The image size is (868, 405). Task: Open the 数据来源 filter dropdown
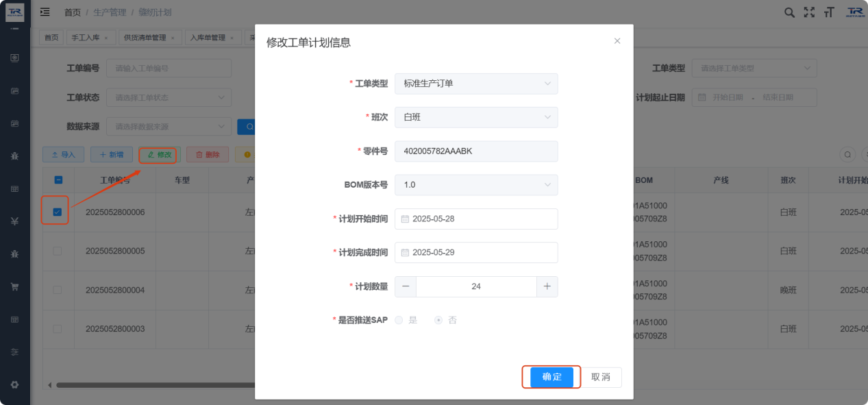point(169,126)
